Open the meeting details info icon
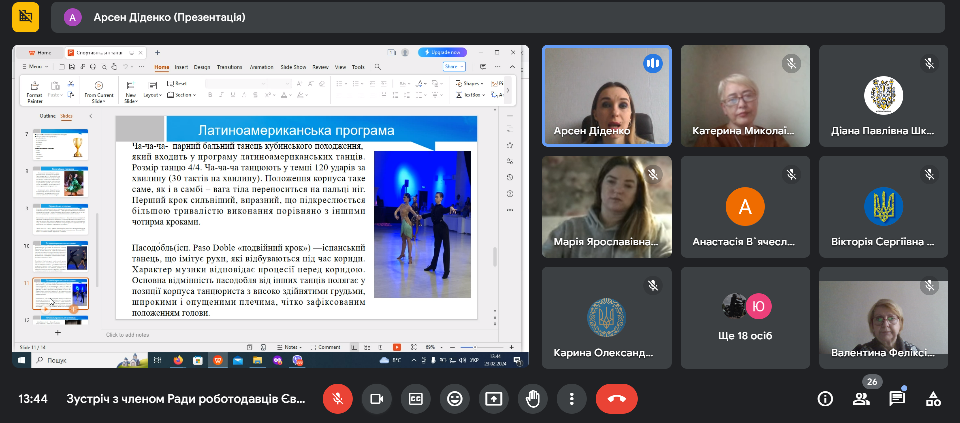The width and height of the screenshot is (960, 423). [x=825, y=398]
